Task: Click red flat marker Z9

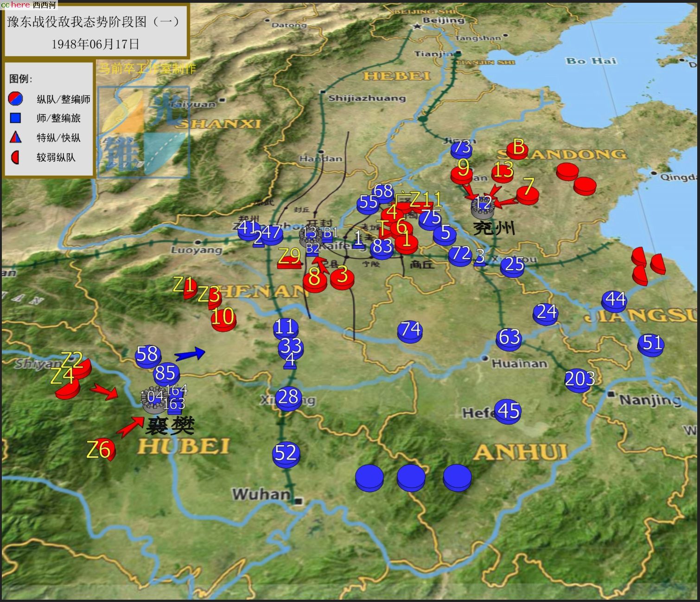Action: pos(289,259)
